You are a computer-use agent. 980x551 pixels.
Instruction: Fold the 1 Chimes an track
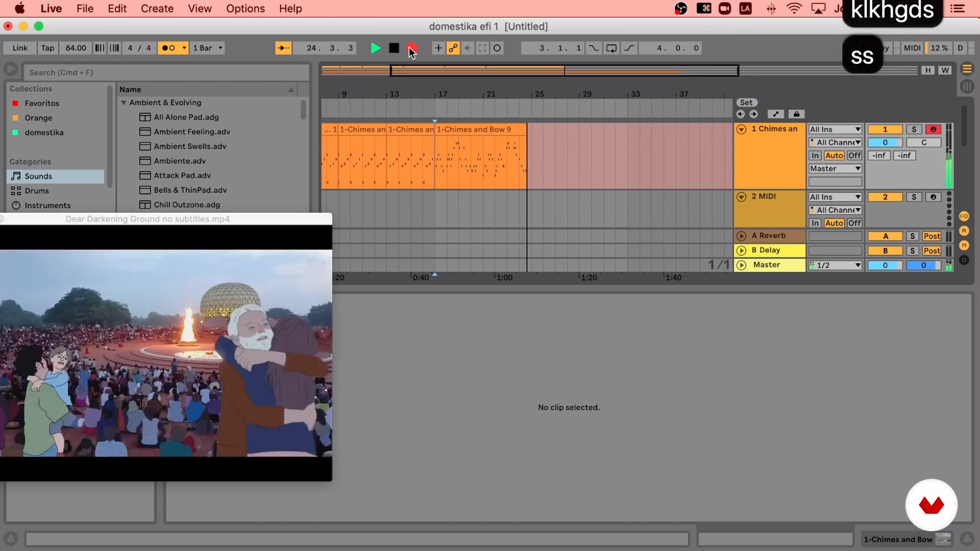pos(742,130)
